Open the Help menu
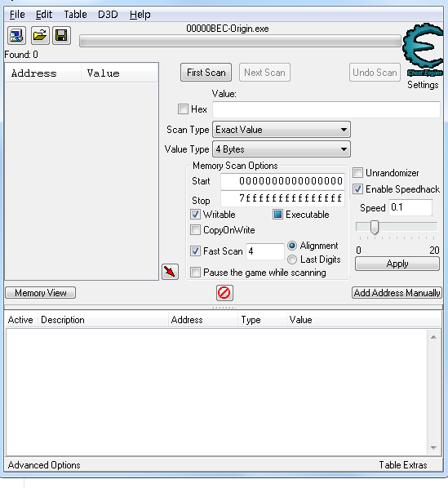Viewport: 448px width, 488px height. [x=140, y=15]
